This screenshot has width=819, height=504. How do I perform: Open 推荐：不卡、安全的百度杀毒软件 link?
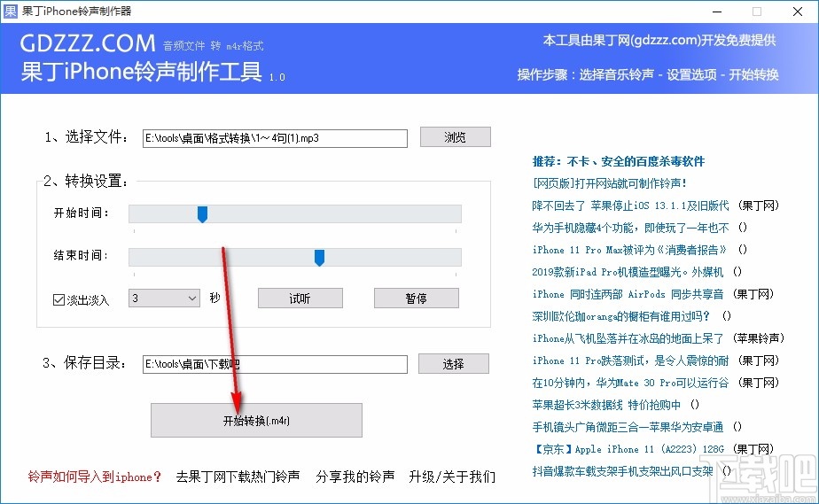click(x=619, y=161)
